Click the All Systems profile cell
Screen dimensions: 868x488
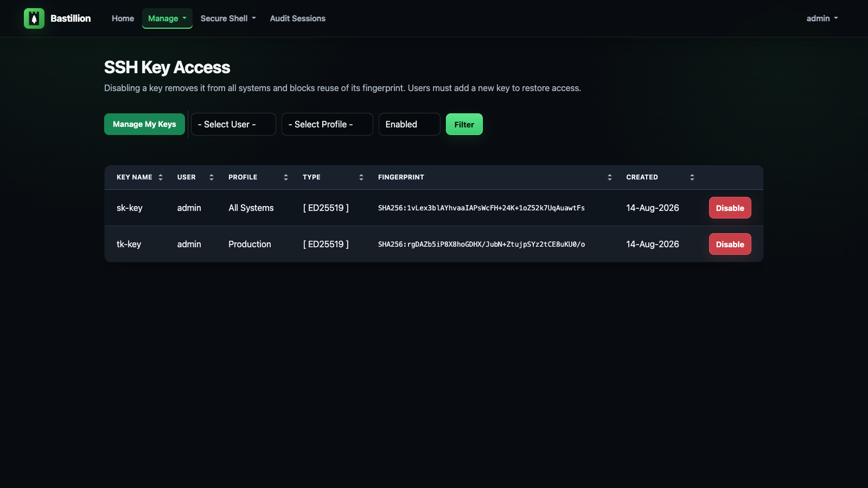[251, 208]
